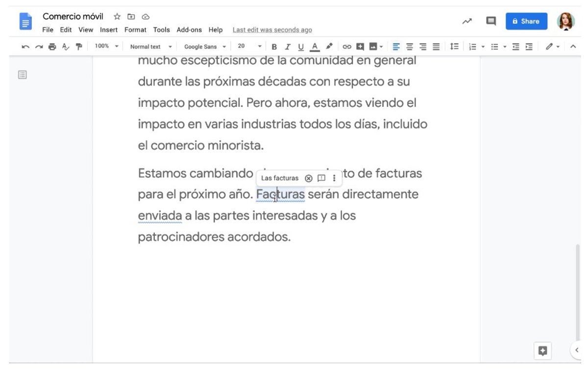Open 'Last edit was seconds ago' link

tap(272, 30)
